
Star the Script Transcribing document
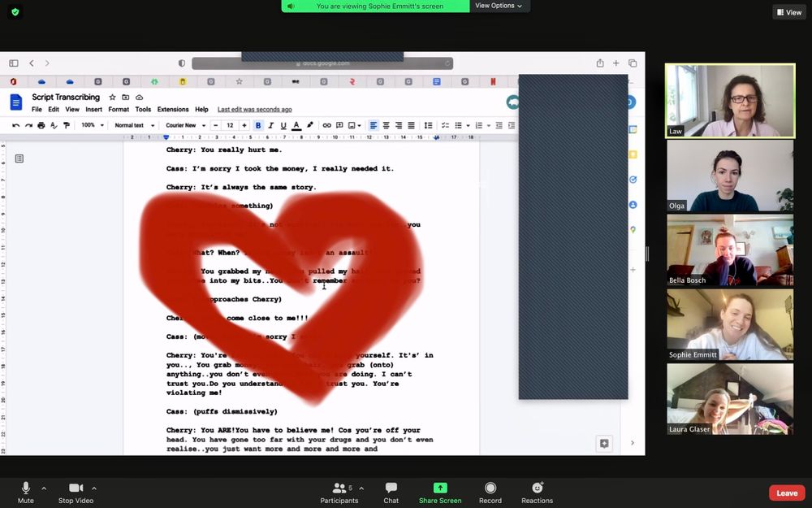113,98
